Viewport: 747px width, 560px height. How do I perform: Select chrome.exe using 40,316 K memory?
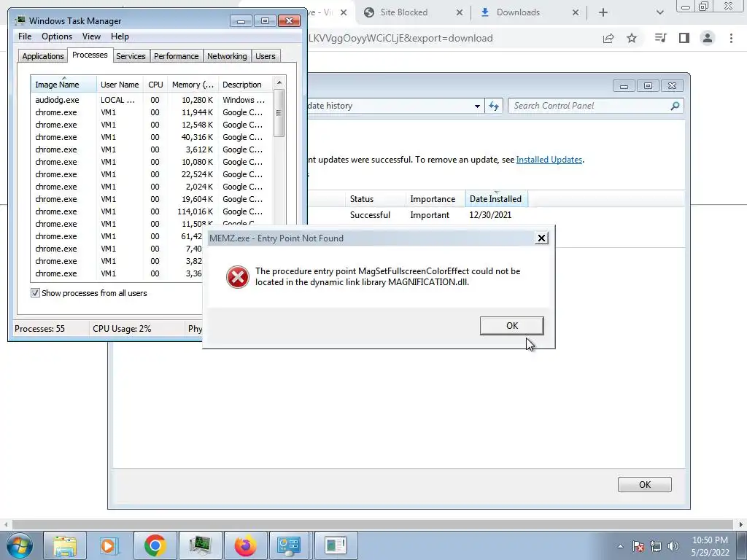coord(152,137)
